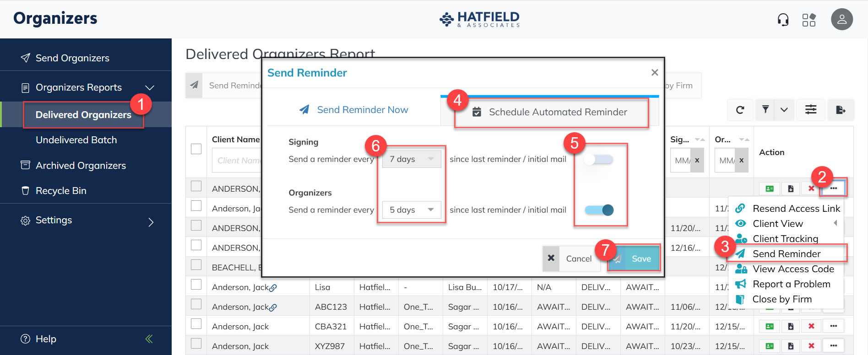Screen dimensions: 868x355
Task: Enable the Signing reminder toggle
Action: [x=599, y=159]
